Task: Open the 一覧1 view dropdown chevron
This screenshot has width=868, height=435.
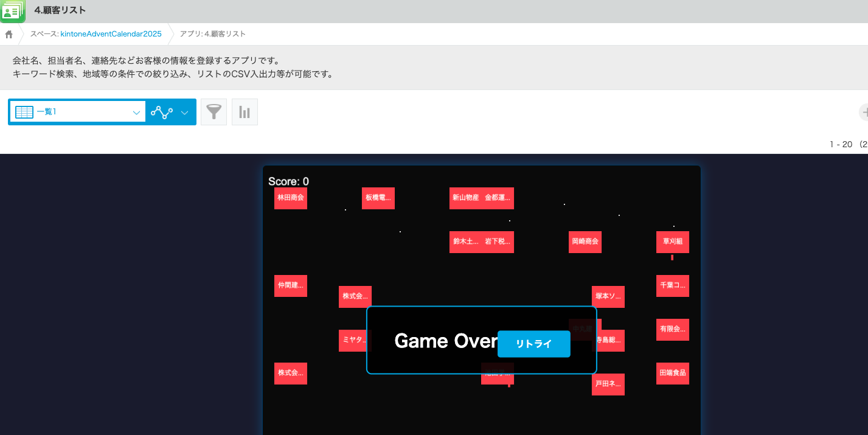Action: [136, 112]
